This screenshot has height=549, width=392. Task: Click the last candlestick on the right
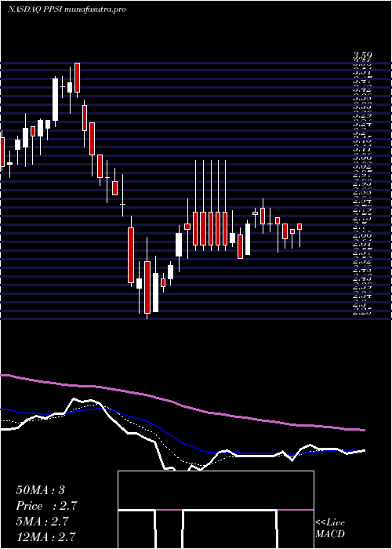pos(299,227)
